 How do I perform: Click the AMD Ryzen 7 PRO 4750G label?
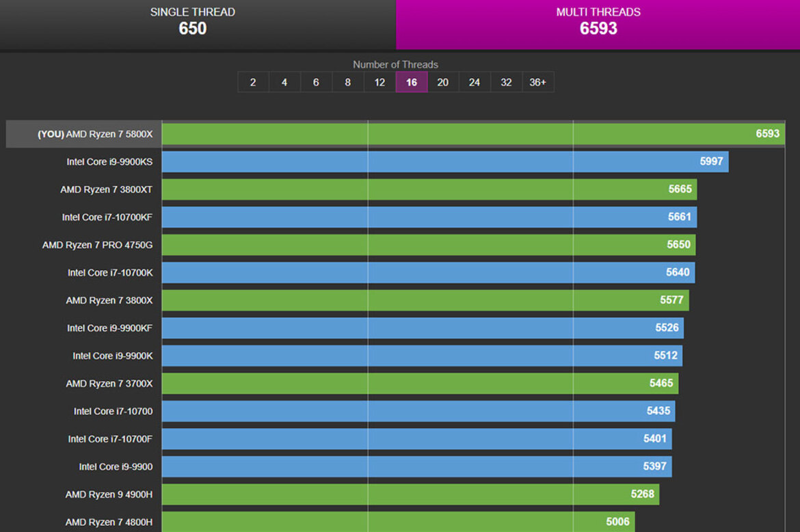[98, 245]
